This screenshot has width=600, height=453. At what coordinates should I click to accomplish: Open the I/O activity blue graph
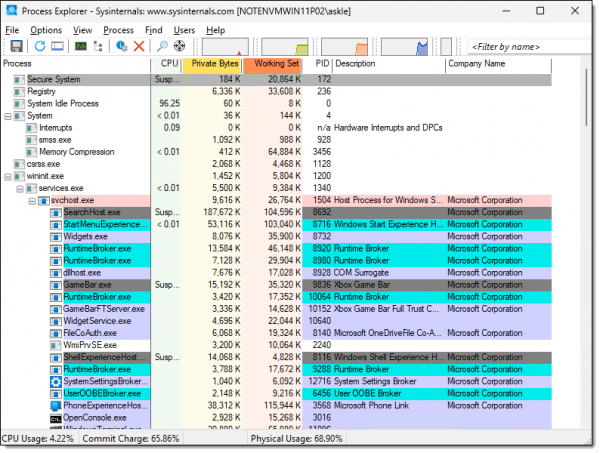(x=404, y=47)
